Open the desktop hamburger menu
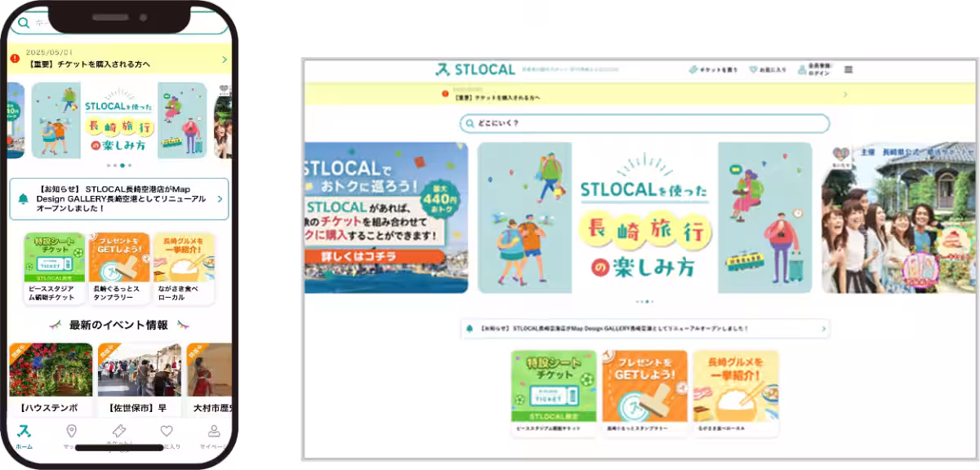This screenshot has width=980, height=470. 848,69
